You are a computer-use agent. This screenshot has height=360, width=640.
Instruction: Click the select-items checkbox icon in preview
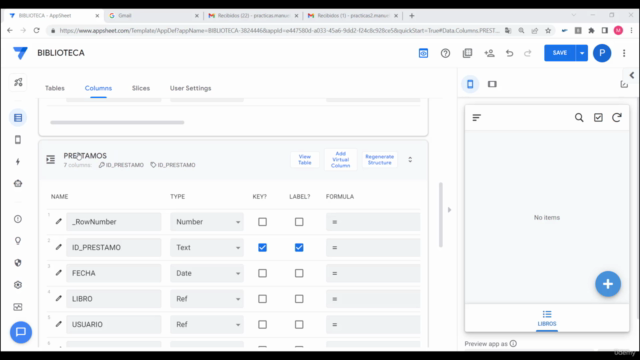click(598, 118)
